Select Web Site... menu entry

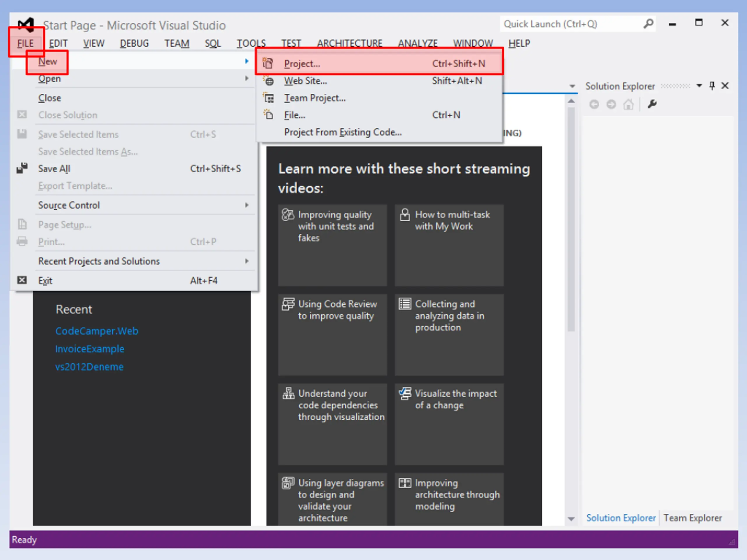click(379, 81)
